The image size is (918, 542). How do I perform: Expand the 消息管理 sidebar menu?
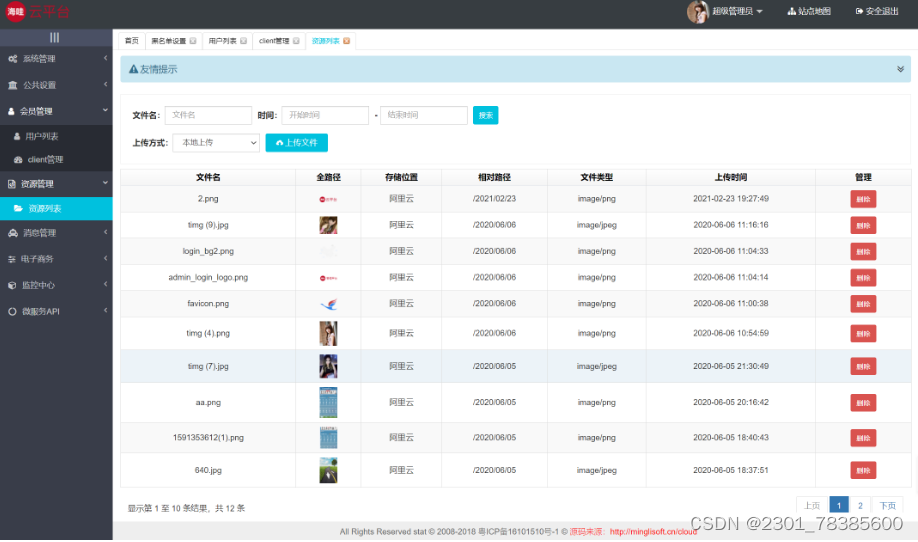(56, 233)
